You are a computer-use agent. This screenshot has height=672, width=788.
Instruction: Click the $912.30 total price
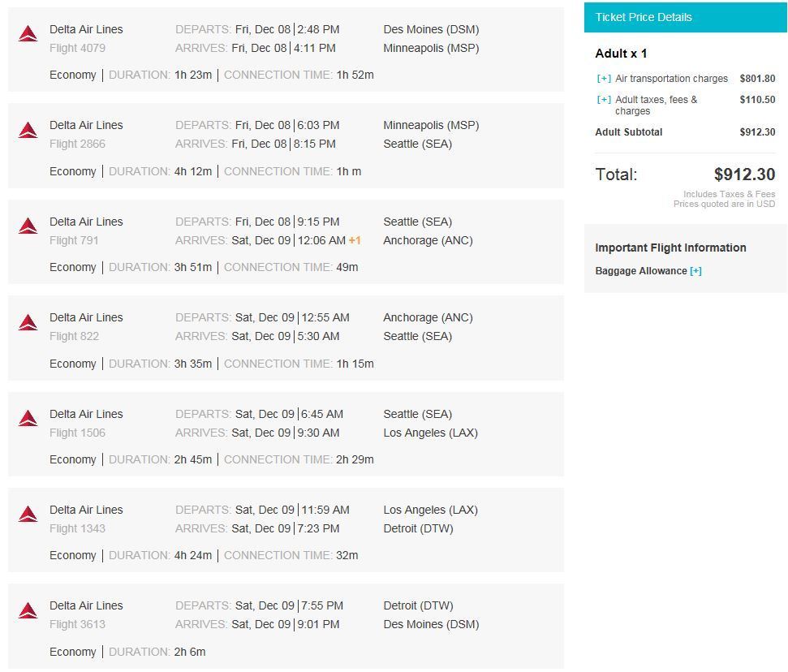(x=744, y=174)
